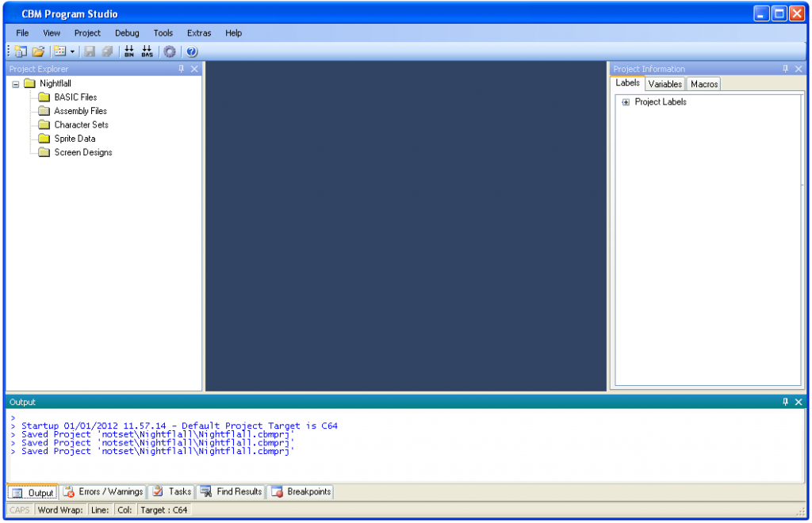Pin the Project Information panel
The width and height of the screenshot is (812, 523).
tap(786, 69)
